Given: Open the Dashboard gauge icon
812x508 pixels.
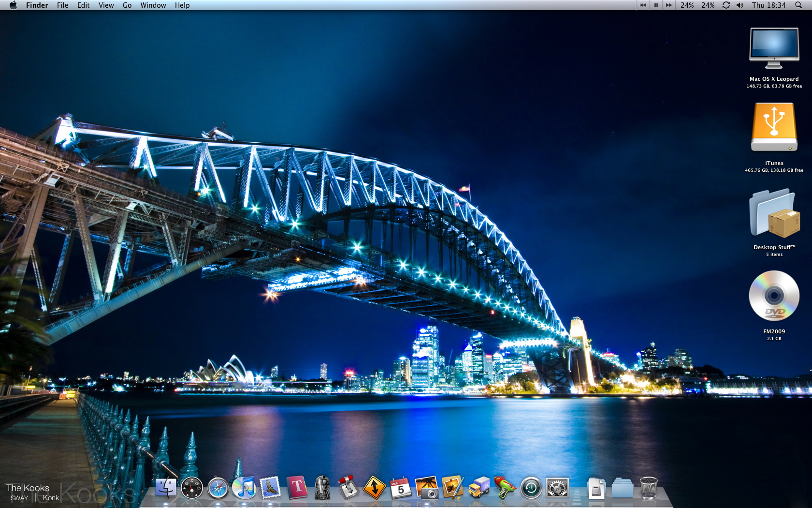Looking at the screenshot, I should (192, 488).
